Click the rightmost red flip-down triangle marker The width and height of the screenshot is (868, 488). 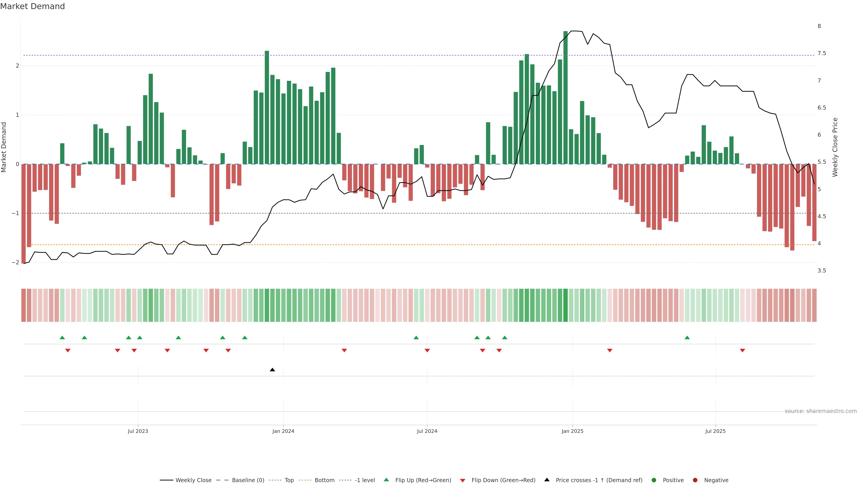click(742, 351)
